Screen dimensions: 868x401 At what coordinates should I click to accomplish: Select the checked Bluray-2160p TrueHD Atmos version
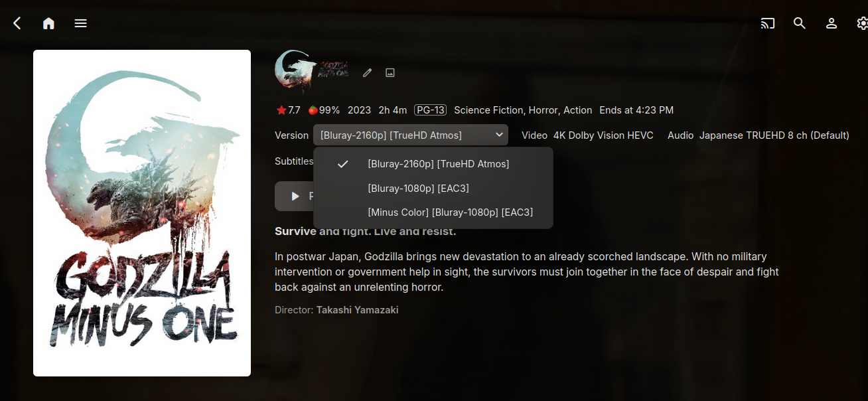point(433,163)
